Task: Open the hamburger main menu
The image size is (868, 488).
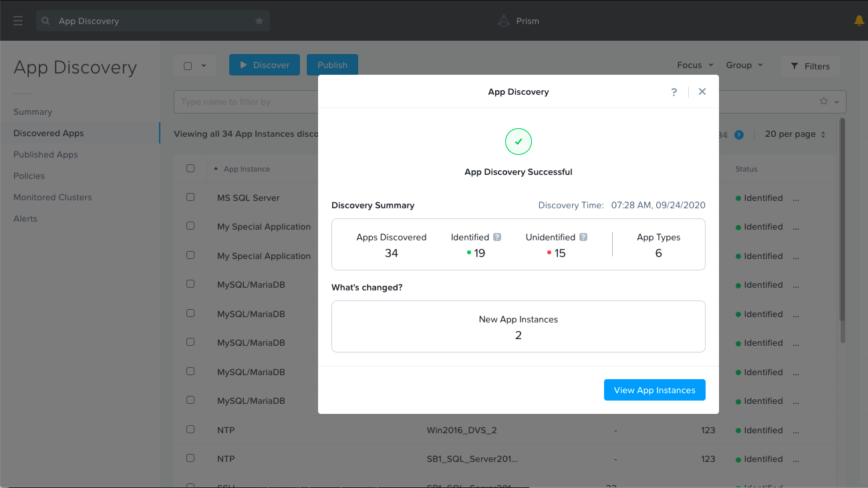Action: point(18,21)
